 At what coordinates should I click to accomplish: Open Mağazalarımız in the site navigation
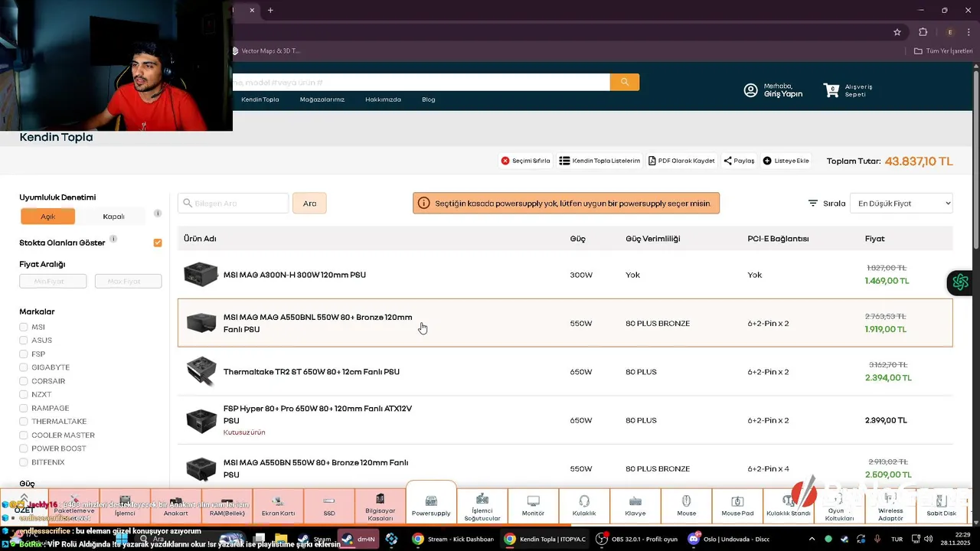[322, 99]
